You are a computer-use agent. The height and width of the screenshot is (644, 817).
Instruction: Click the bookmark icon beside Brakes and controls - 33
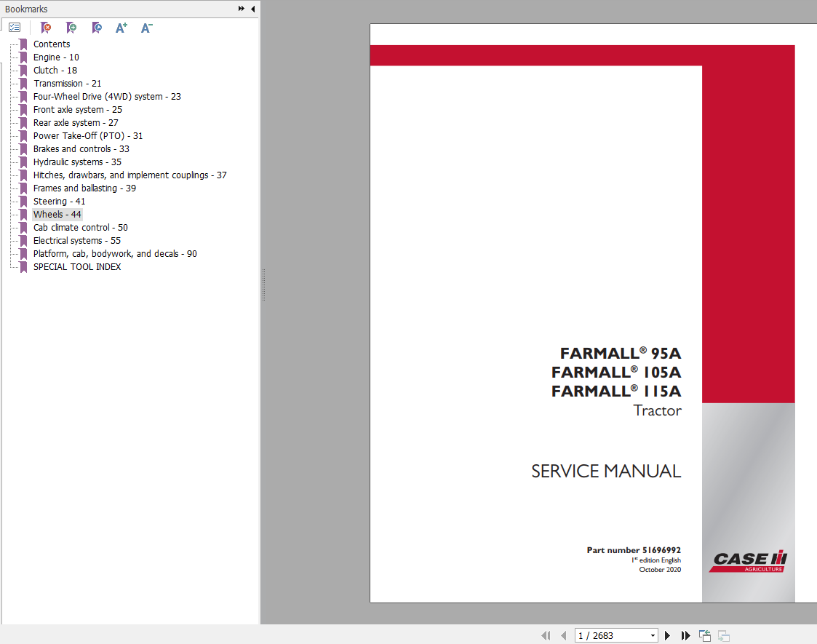click(x=23, y=148)
